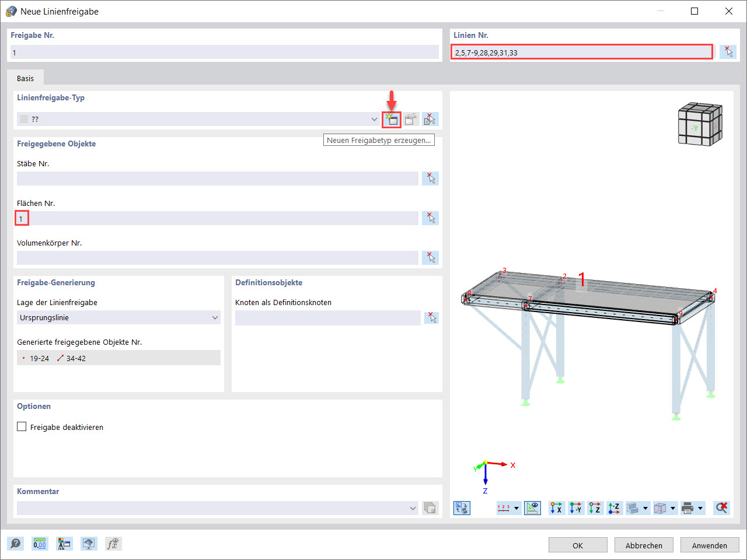Screen dimensions: 747x560
Task: Switch to the Basis tab
Action: tap(25, 78)
